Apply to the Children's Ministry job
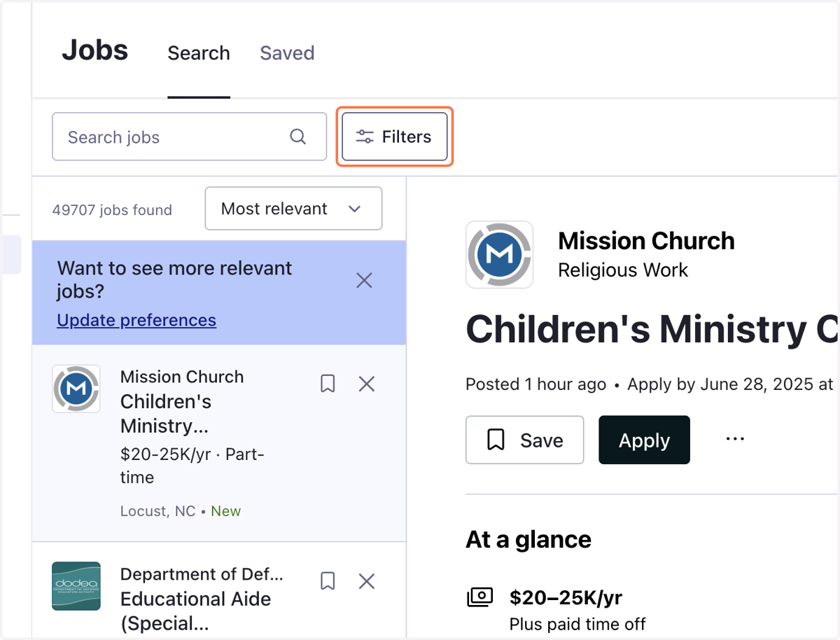 coord(644,440)
